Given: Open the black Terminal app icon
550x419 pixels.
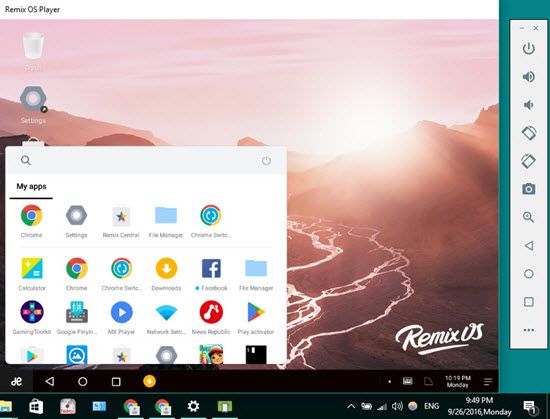Looking at the screenshot, I should tap(256, 354).
